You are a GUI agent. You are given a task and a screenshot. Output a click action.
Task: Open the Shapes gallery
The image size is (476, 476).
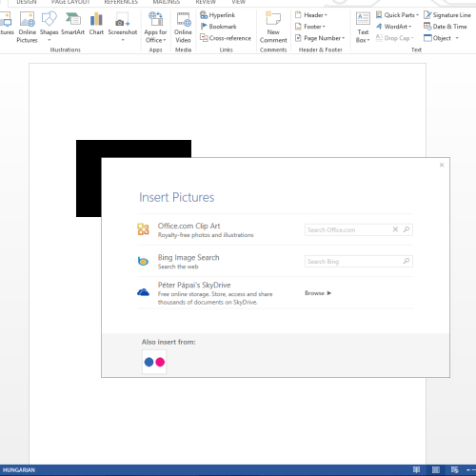pyautogui.click(x=49, y=27)
